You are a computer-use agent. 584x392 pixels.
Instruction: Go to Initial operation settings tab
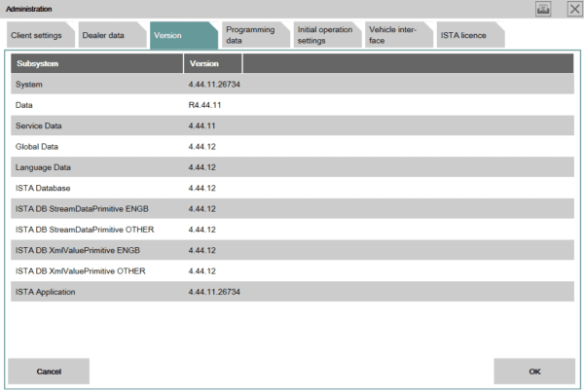pos(327,35)
